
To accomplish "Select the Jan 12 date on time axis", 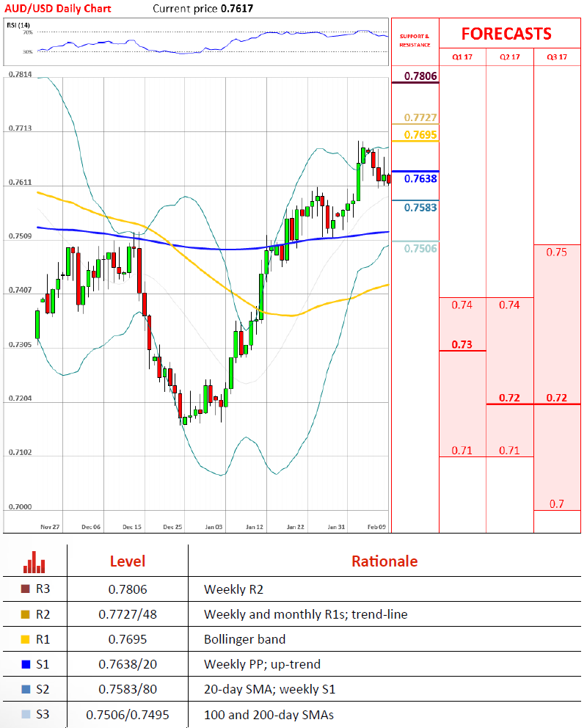I will point(255,526).
